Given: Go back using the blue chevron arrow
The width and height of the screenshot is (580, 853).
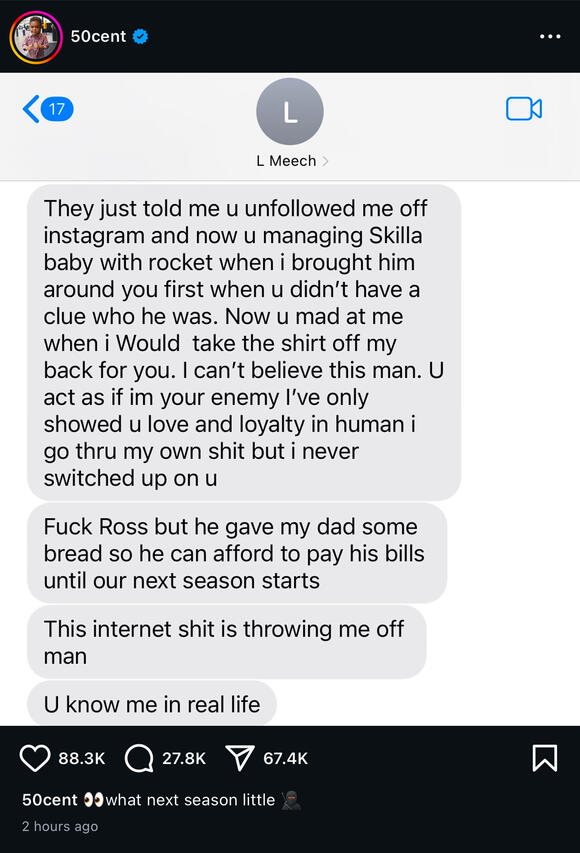Looking at the screenshot, I should 31,109.
